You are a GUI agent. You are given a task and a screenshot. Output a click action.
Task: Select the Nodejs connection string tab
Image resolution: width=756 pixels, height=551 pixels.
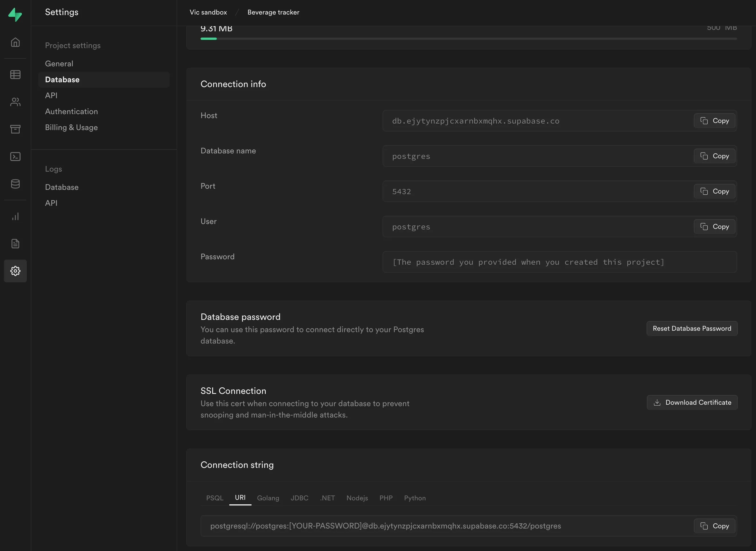pos(357,498)
